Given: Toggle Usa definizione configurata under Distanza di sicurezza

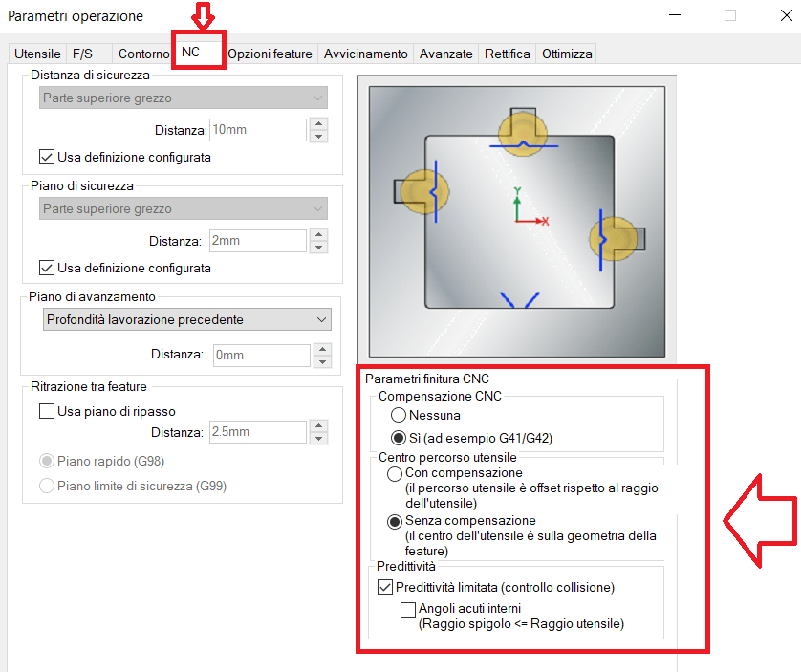Looking at the screenshot, I should click(47, 157).
